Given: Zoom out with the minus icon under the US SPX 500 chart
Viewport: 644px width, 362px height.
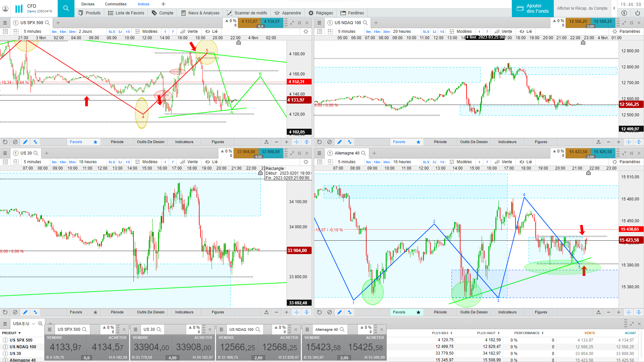Looking at the screenshot, I should [x=276, y=142].
